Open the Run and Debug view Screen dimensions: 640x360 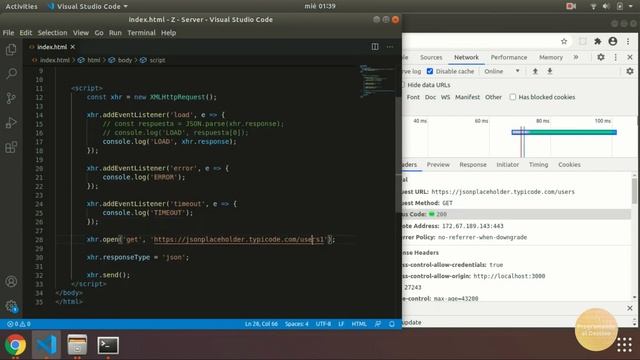pos(11,122)
